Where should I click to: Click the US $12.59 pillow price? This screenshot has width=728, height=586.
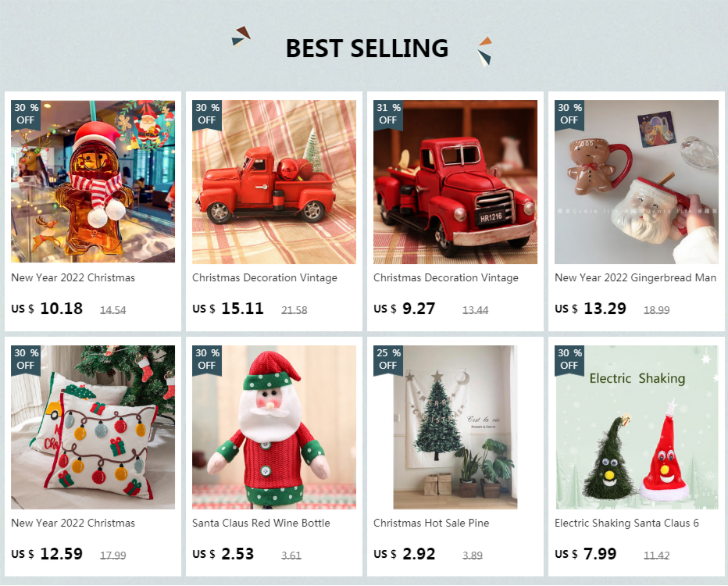point(47,553)
